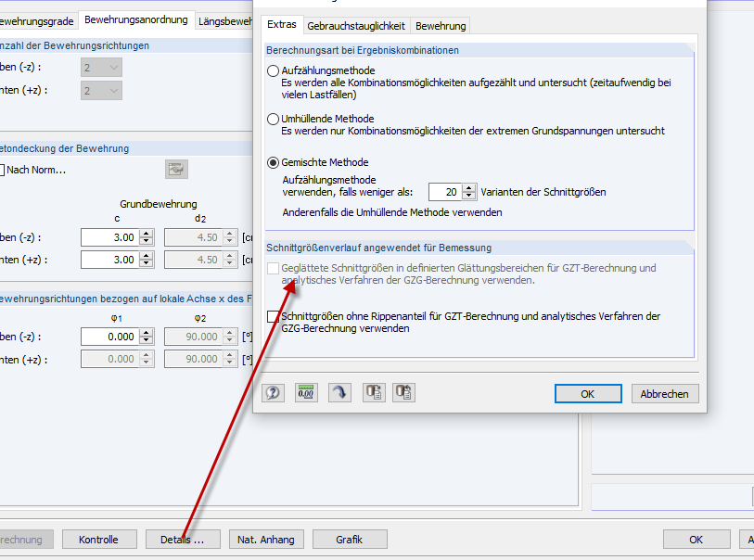Load saved default parameters
This screenshot has height=560, width=754.
coord(403,391)
